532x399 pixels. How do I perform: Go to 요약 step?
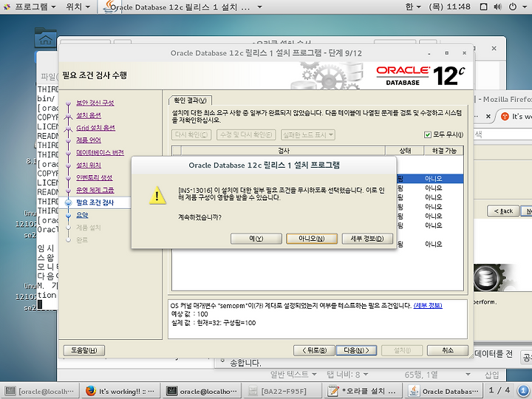tap(82, 215)
